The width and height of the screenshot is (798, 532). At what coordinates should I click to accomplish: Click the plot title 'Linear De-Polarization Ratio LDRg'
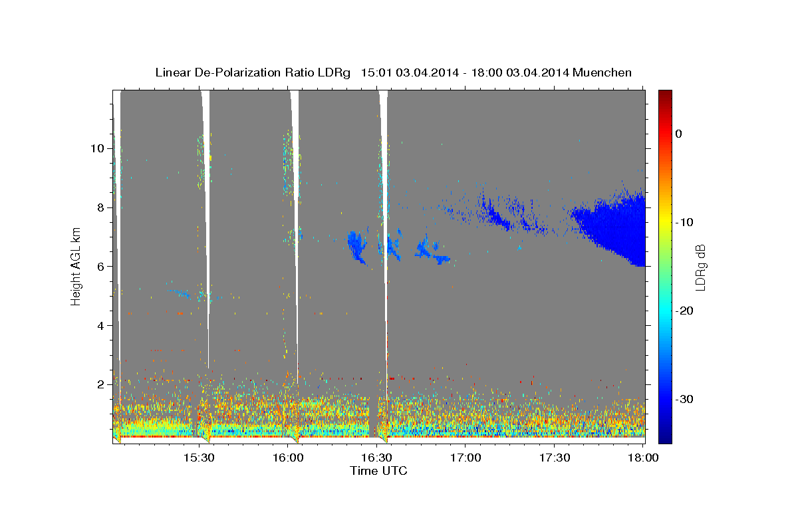pyautogui.click(x=253, y=72)
